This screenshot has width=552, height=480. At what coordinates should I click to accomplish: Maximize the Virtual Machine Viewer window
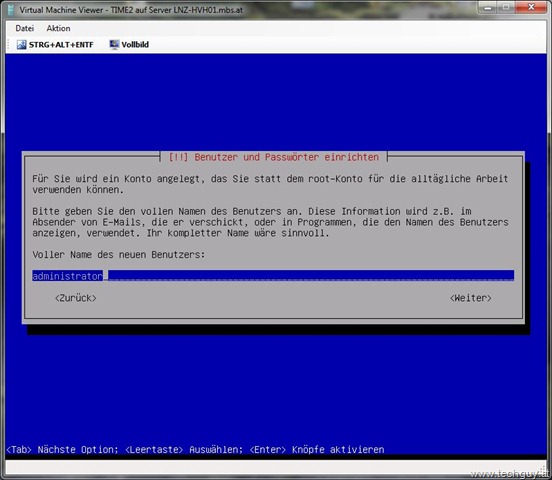506,7
